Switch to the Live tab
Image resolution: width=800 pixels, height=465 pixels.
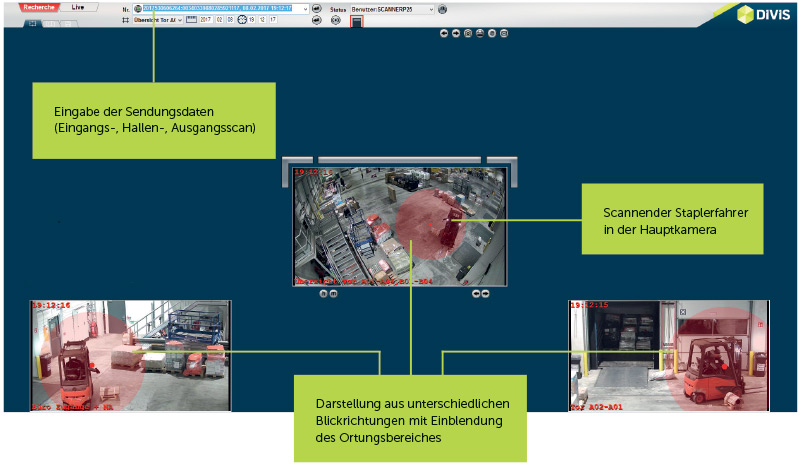(x=78, y=7)
